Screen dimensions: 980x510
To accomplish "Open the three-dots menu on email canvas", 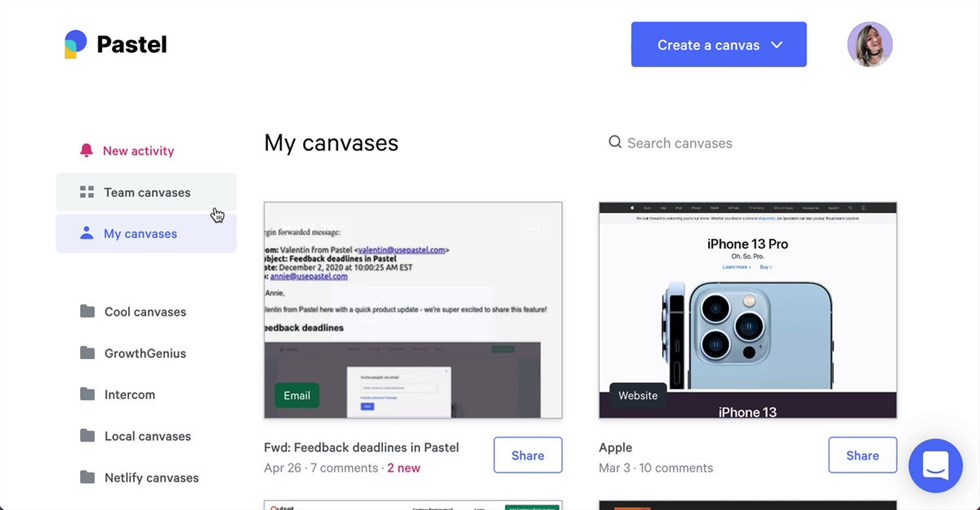I will (x=534, y=229).
